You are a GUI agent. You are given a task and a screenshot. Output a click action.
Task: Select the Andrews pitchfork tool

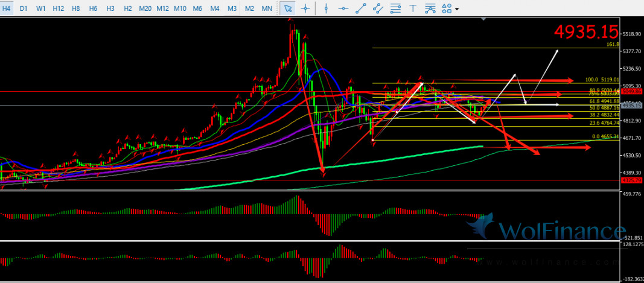430,8
